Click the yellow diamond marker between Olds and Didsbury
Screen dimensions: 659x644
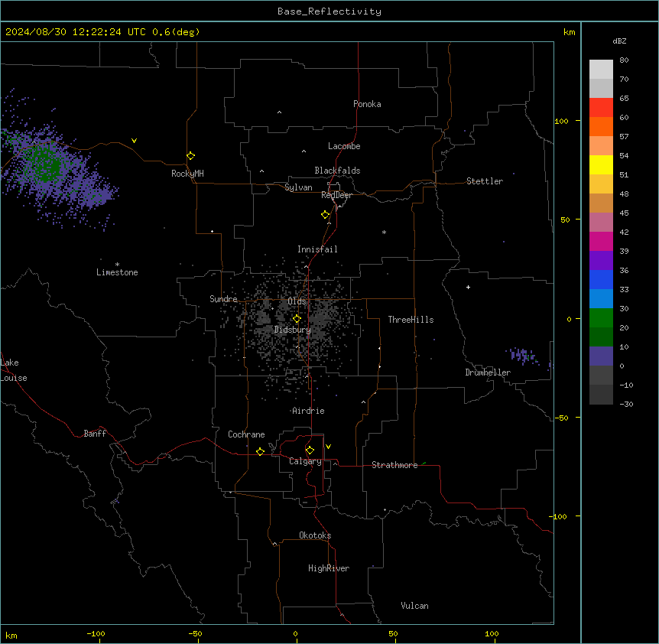click(x=297, y=319)
